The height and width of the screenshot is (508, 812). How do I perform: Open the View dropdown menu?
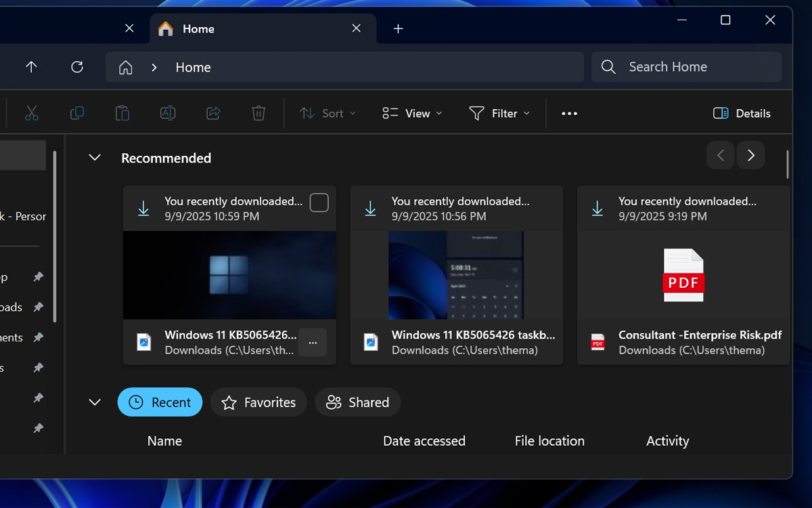coord(412,113)
